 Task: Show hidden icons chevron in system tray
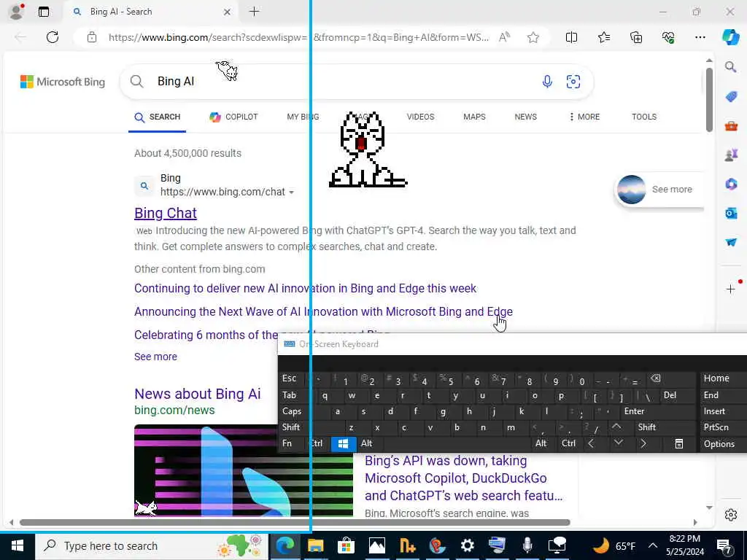coord(653,545)
